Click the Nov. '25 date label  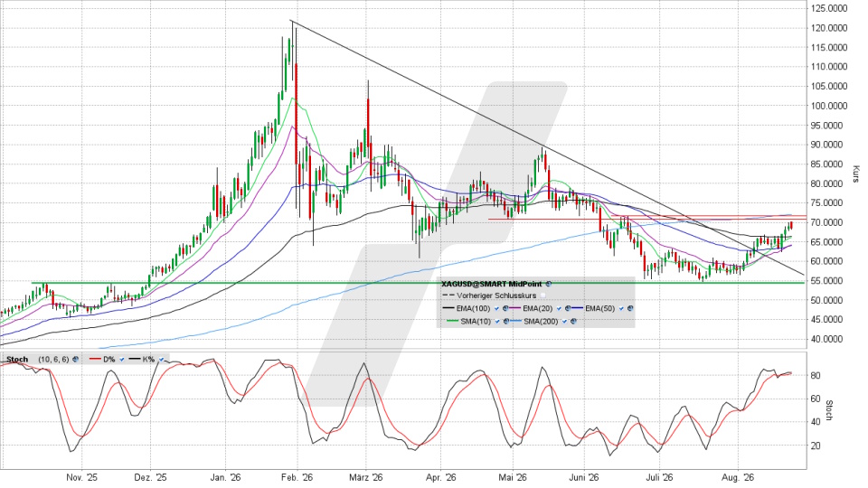81,477
